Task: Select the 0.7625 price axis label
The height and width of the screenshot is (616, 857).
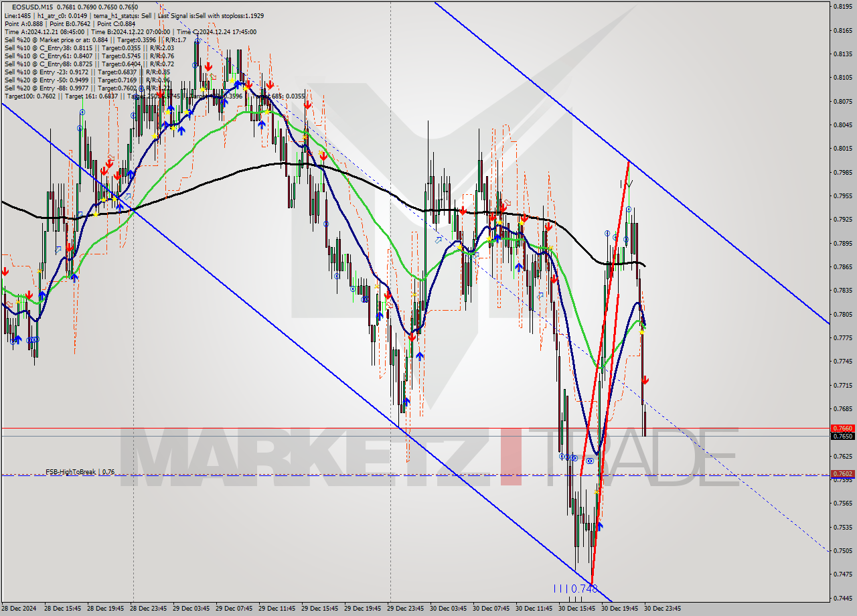Action: (843, 456)
